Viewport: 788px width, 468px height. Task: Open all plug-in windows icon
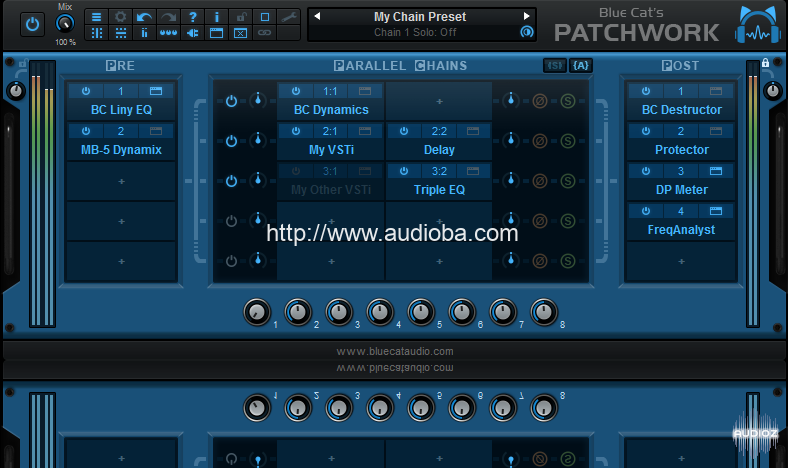coord(217,33)
